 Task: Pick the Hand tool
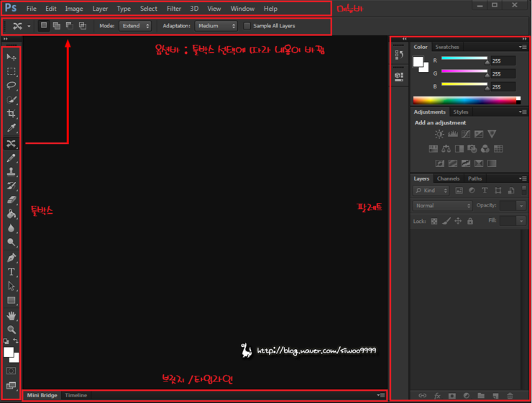[12, 315]
